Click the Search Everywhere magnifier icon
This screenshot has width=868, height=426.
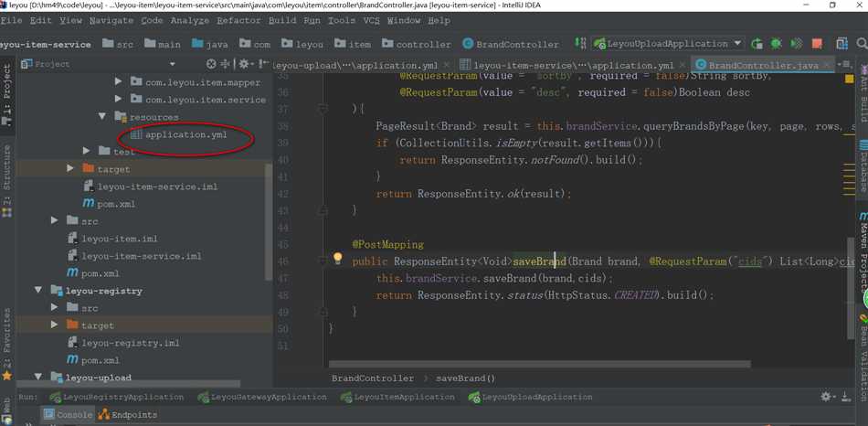pyautogui.click(x=862, y=44)
